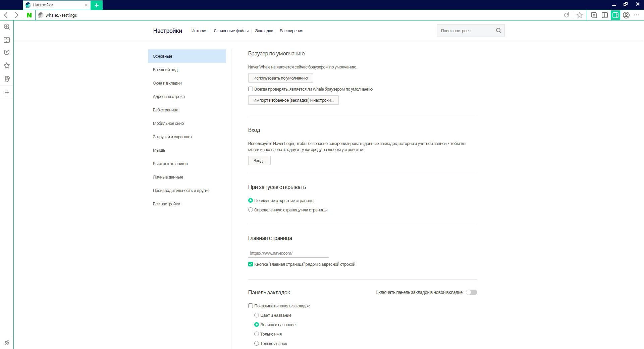Reload the page with refresh icon

567,15
